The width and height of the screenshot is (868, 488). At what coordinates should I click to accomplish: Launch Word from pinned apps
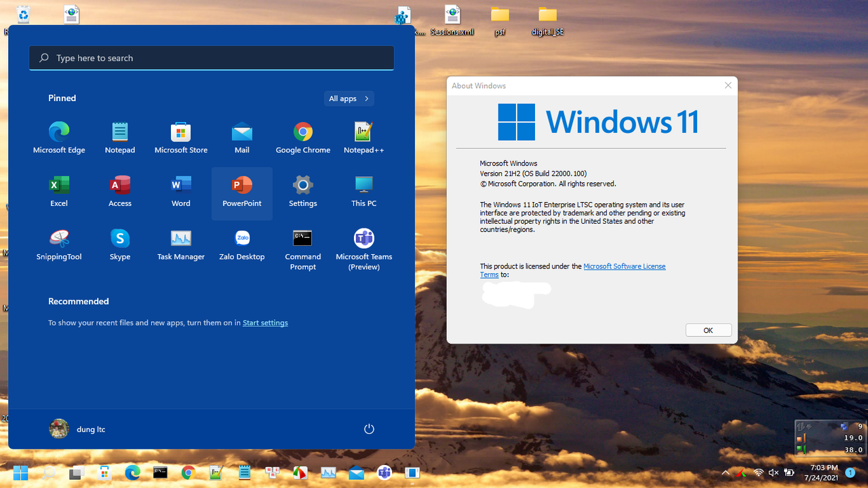[181, 192]
